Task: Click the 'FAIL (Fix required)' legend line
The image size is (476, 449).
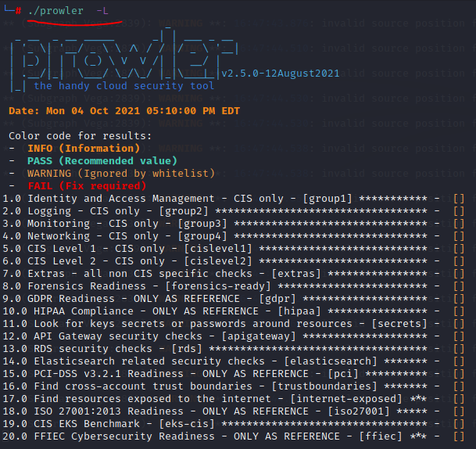Action: (x=87, y=185)
